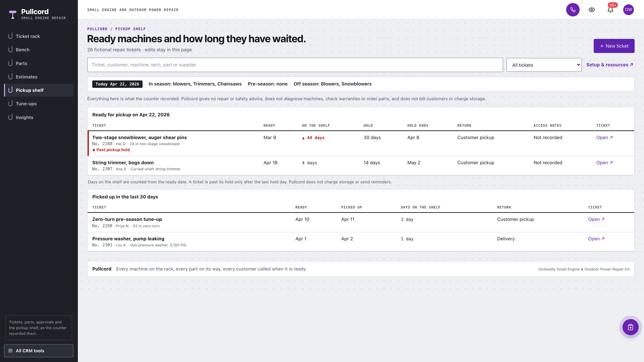Click the HOLD ENDS column header
The height and width of the screenshot is (362, 644).
coord(417,126)
